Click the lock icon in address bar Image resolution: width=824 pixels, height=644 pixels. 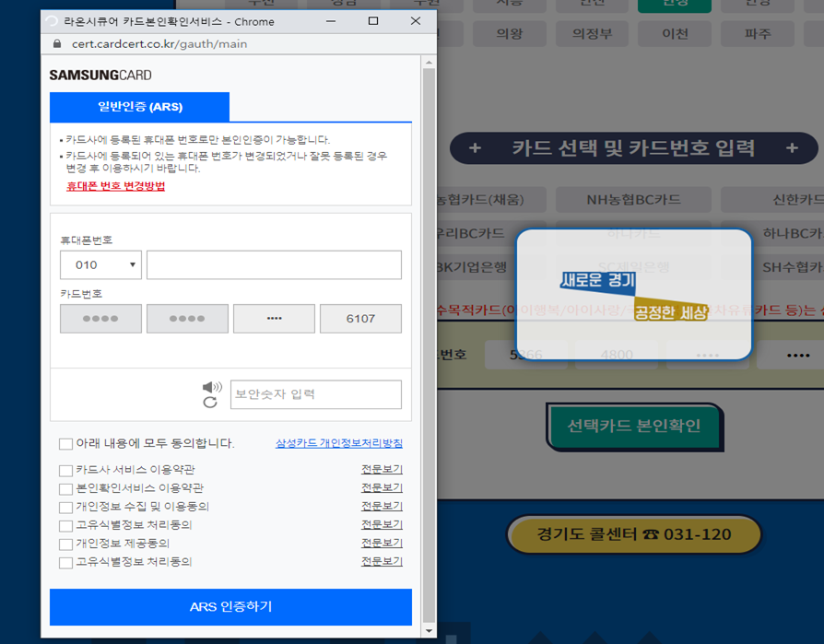click(57, 43)
